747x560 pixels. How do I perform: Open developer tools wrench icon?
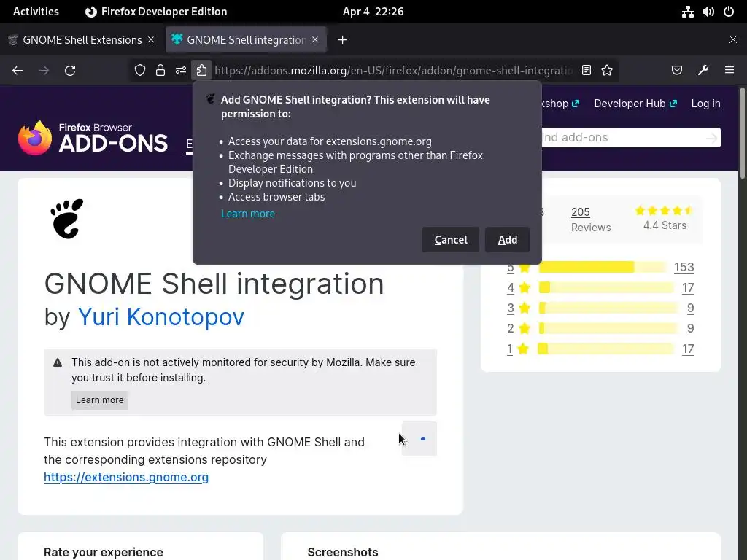click(703, 71)
